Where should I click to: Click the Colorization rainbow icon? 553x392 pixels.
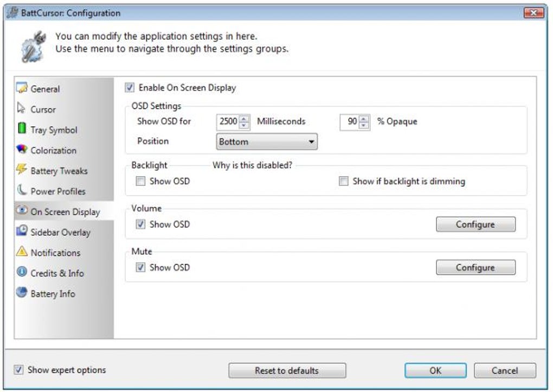(22, 149)
